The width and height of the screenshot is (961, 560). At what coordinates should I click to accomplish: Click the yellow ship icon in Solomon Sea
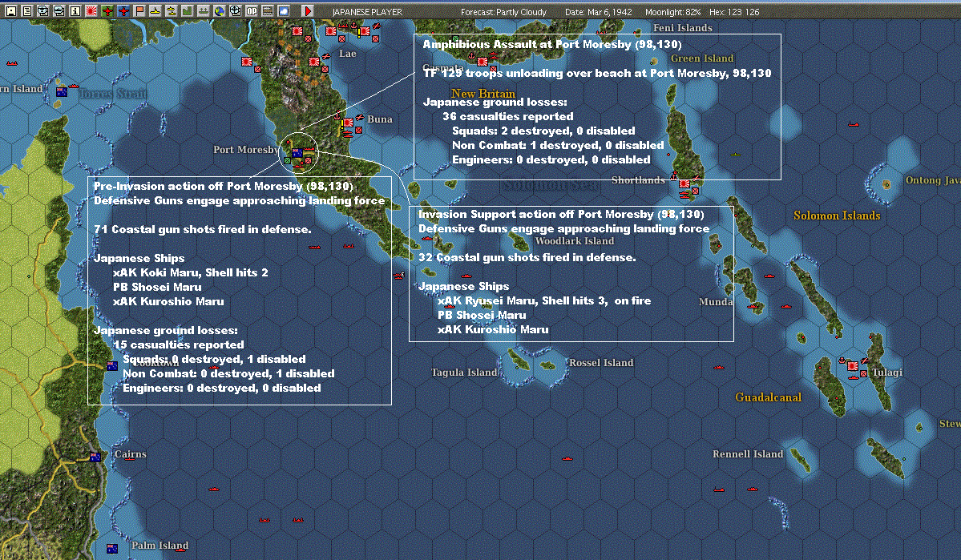tap(736, 155)
